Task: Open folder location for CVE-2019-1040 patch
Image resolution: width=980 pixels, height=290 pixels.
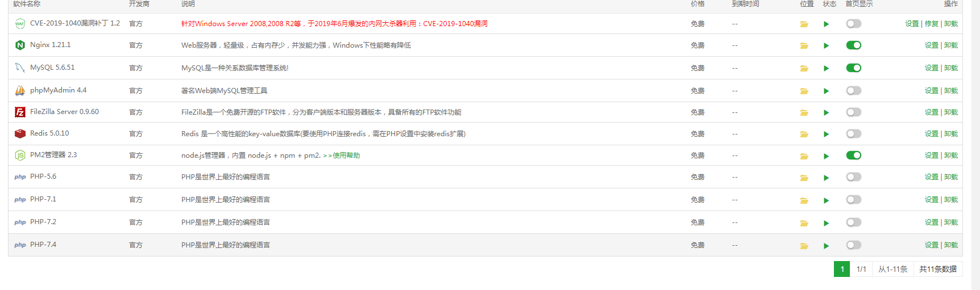Action: coord(804,24)
